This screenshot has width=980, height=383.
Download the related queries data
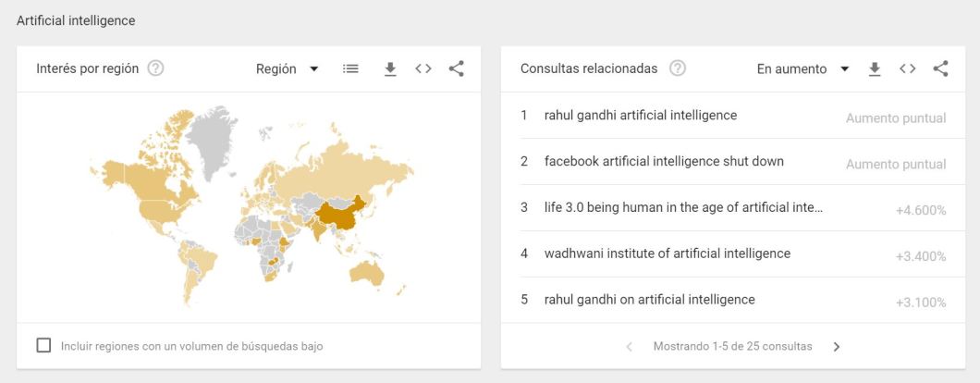[875, 68]
